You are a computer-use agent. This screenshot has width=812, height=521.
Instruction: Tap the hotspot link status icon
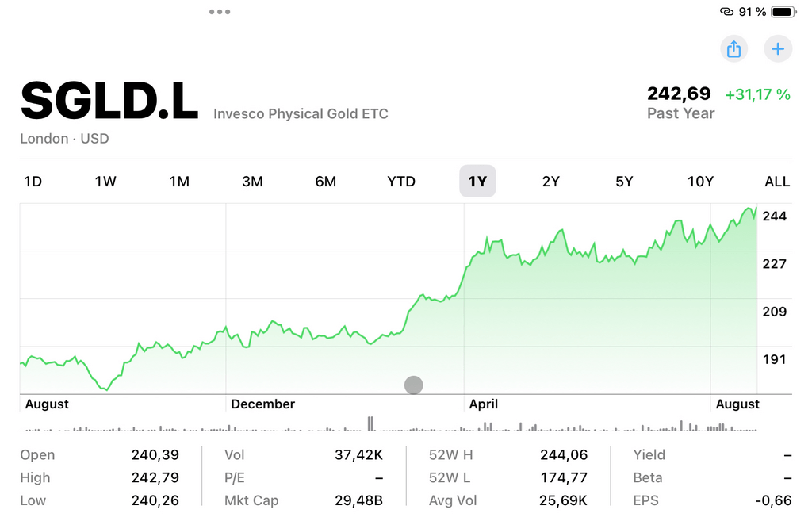(x=726, y=12)
